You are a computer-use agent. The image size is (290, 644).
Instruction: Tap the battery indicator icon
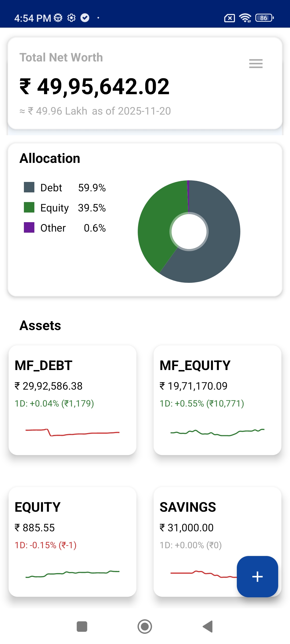pos(264,18)
